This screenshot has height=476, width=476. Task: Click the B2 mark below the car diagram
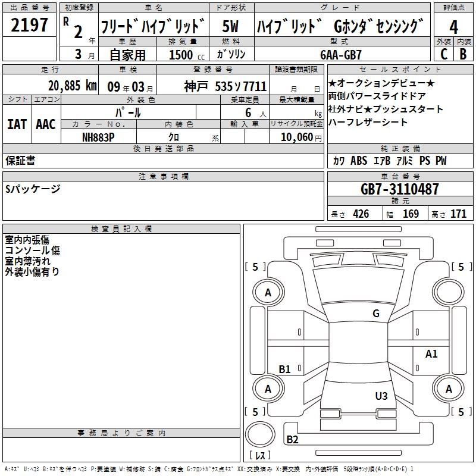[x=292, y=440]
